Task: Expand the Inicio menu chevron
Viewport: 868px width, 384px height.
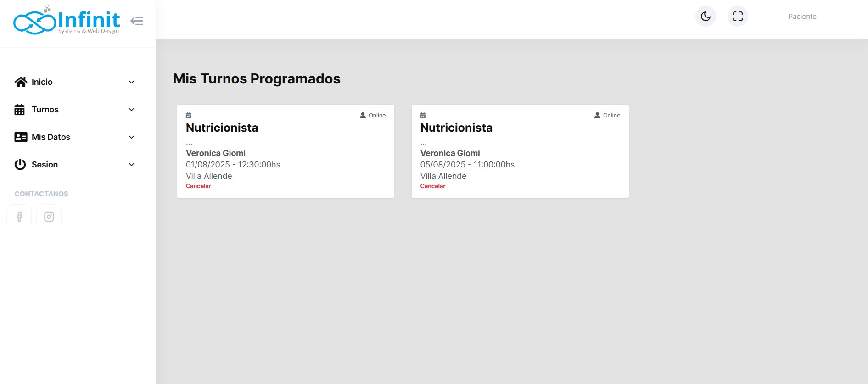Action: click(x=131, y=82)
